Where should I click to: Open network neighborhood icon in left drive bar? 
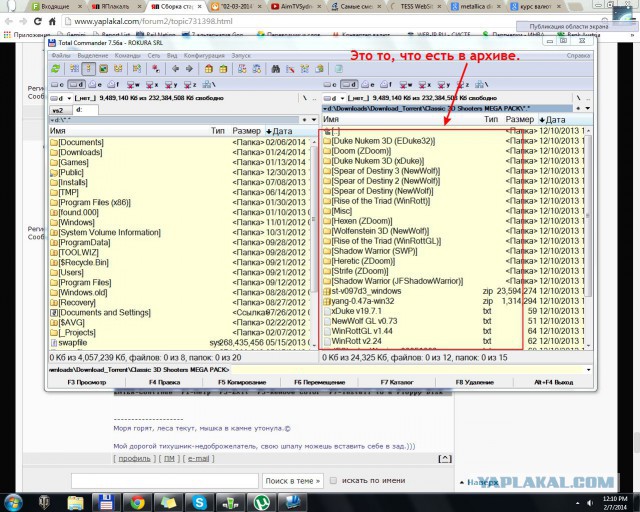(209, 85)
